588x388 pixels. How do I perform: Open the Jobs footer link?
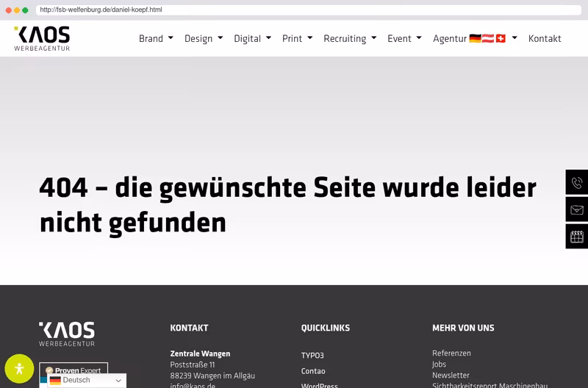(x=439, y=364)
